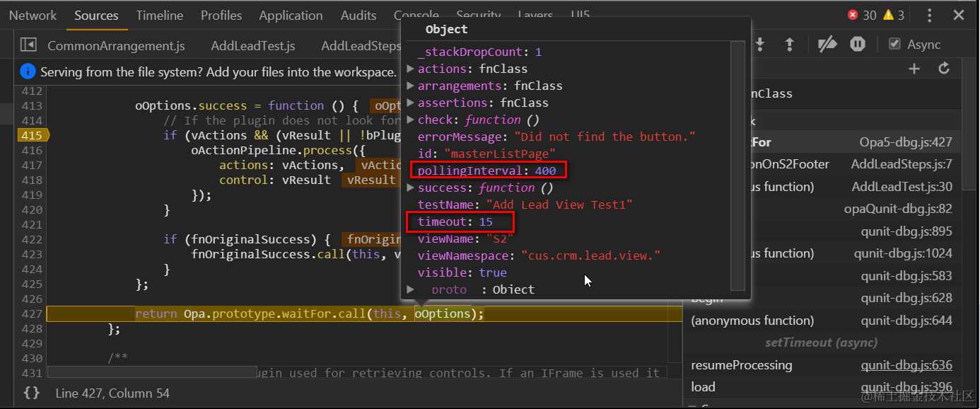Select the load call stack frame
The image size is (980, 409).
click(x=703, y=387)
